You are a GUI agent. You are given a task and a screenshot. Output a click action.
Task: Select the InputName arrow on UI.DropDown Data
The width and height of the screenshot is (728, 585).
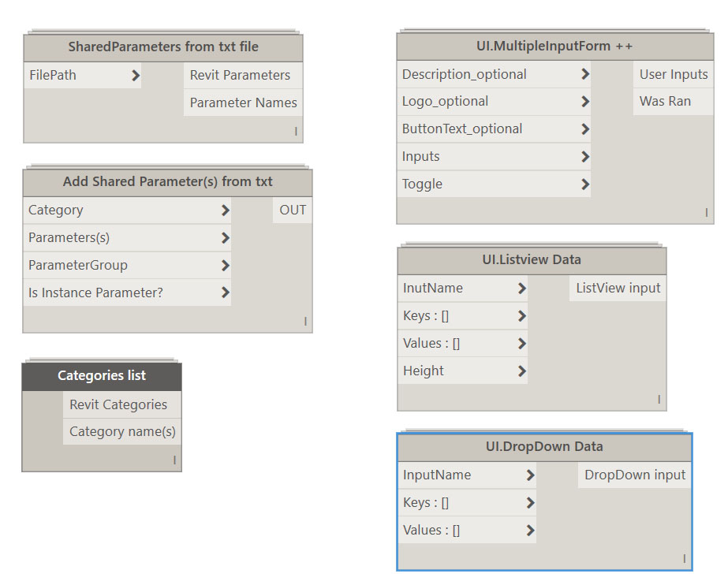532,475
